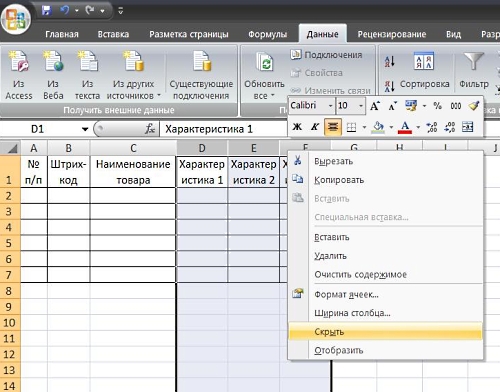Click the Подключения button
500x392 pixels.
[x=326, y=55]
